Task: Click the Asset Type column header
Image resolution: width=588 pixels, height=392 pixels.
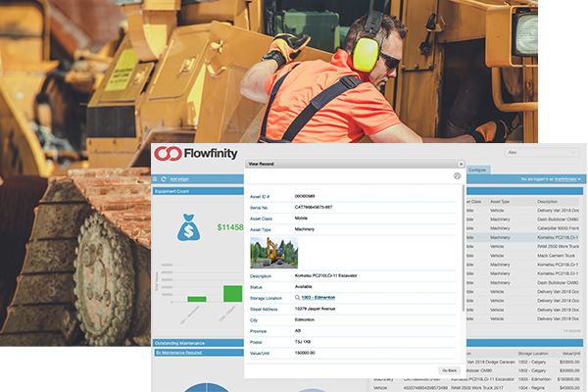Action: [500, 202]
